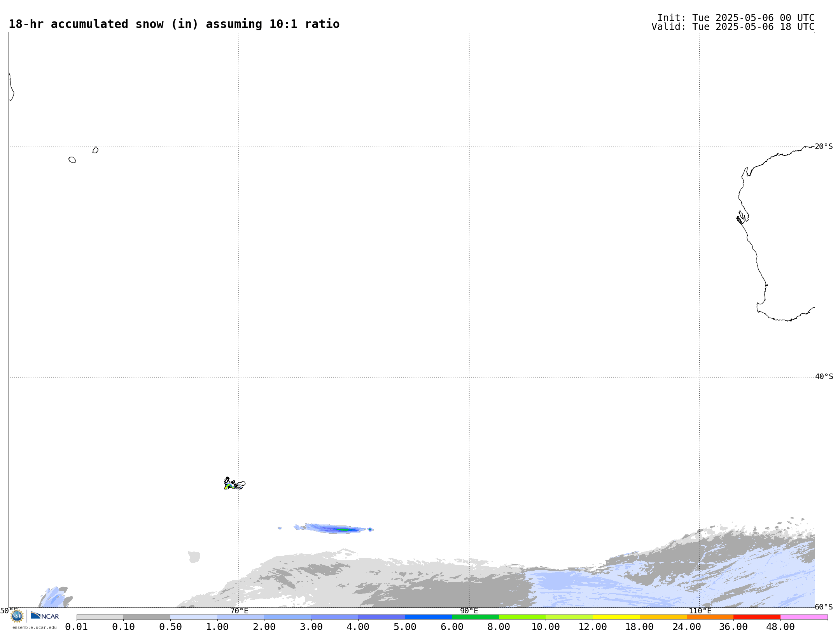Click the red 36.00 color swatch
Viewport: 840px width, 632px height.
pyautogui.click(x=757, y=617)
